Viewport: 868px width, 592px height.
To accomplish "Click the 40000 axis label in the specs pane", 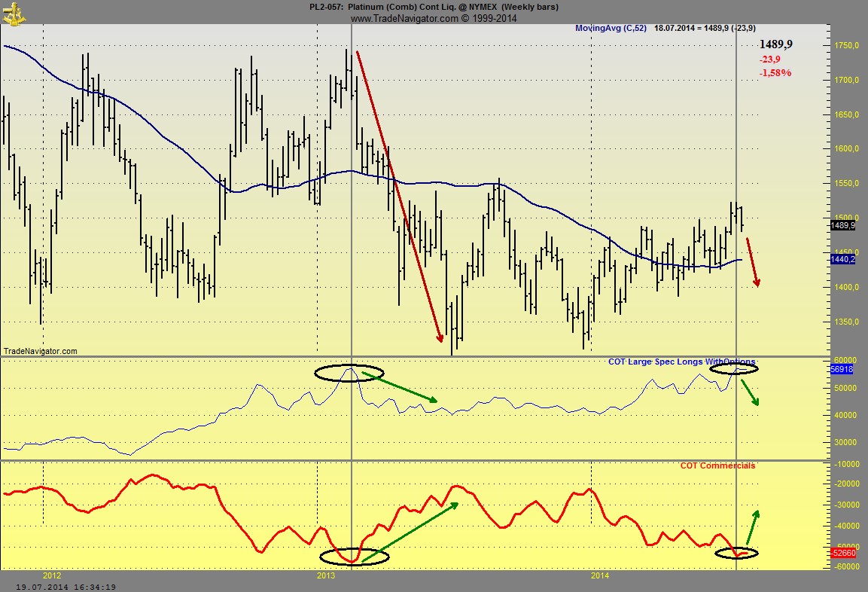I will point(845,415).
